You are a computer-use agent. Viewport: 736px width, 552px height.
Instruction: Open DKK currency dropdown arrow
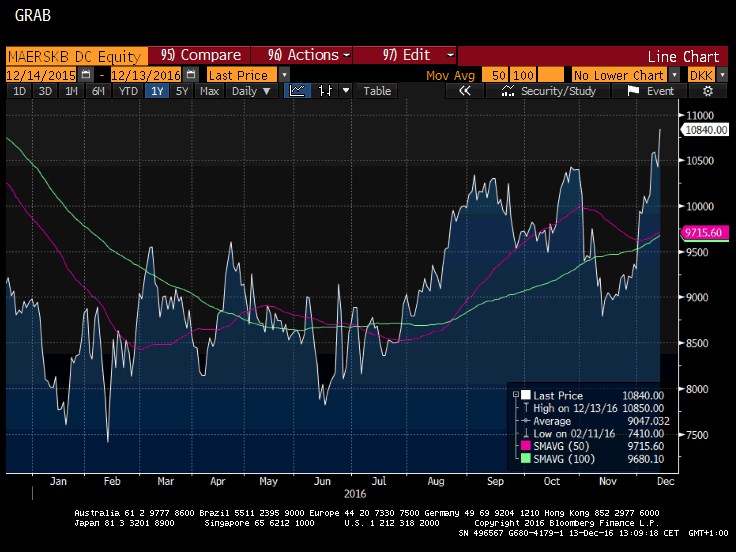(722, 75)
